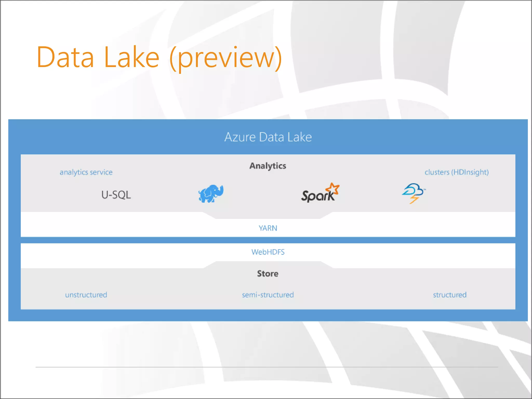The image size is (532, 399).
Task: Select the WebHDFS label
Action: [x=268, y=252]
